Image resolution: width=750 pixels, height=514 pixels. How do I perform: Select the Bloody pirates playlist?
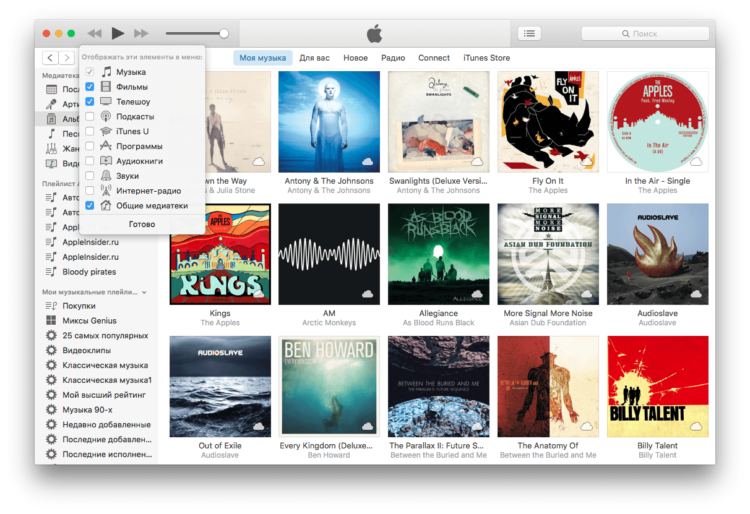[x=89, y=272]
